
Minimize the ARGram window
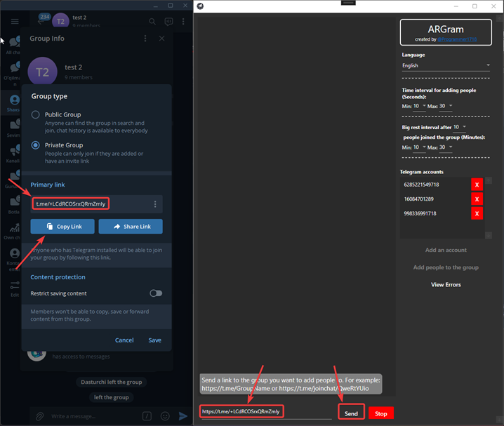[x=456, y=6]
